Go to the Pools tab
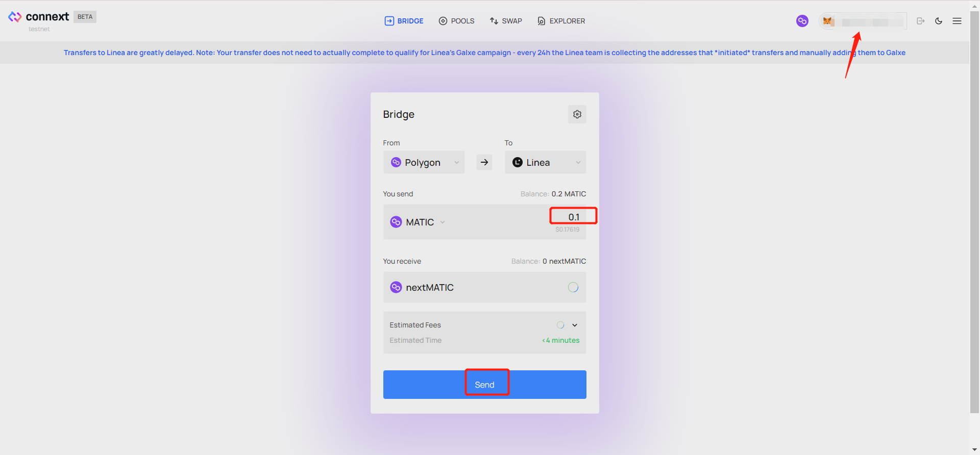This screenshot has height=455, width=980. [x=456, y=21]
